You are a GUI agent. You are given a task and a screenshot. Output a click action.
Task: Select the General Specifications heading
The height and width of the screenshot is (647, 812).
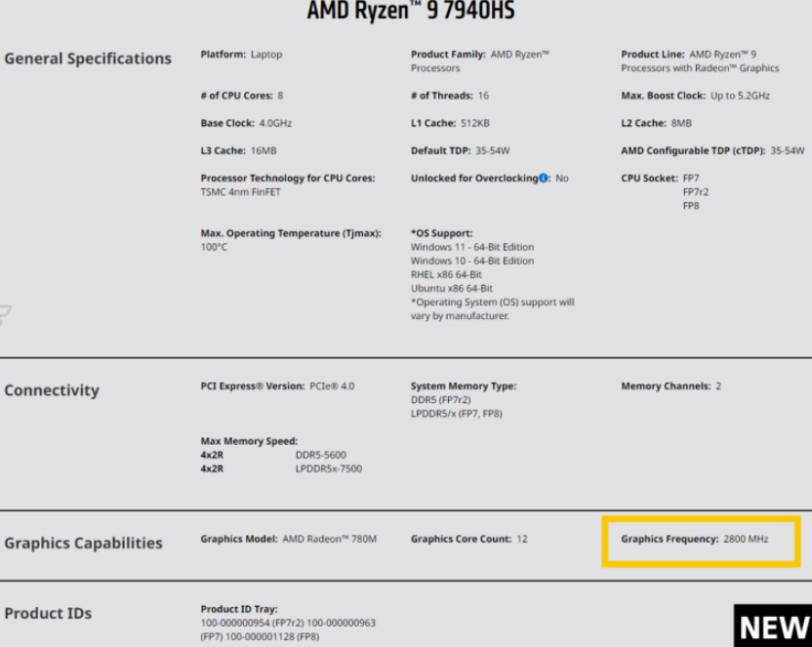[88, 59]
